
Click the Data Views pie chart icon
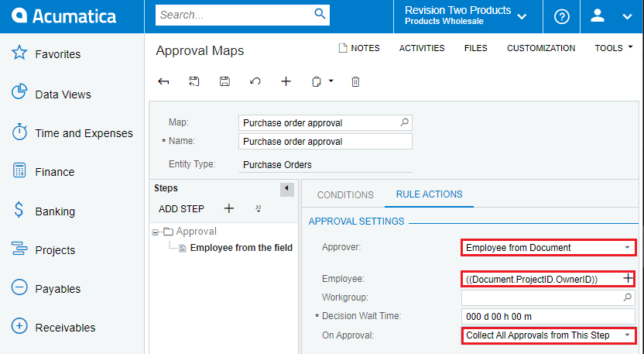tap(19, 92)
